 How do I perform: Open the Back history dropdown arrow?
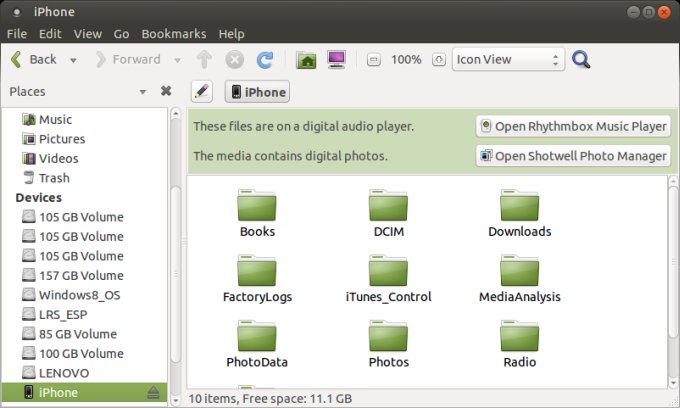[x=74, y=60]
